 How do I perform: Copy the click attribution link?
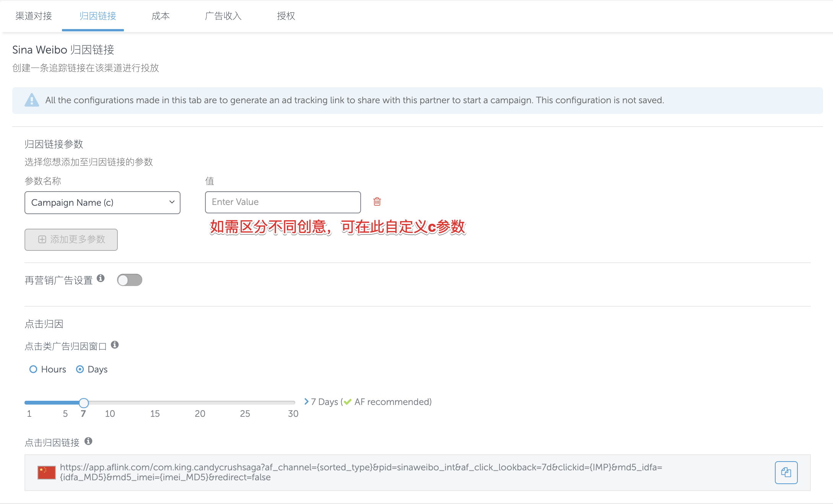(786, 472)
